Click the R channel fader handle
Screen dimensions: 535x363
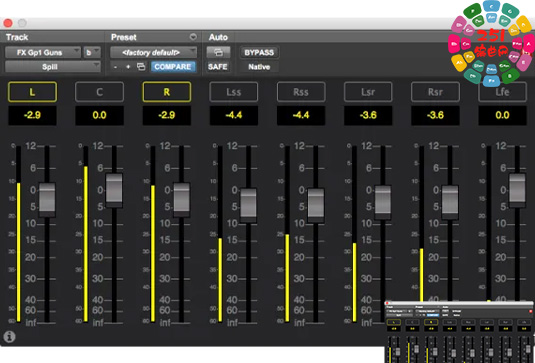(182, 200)
